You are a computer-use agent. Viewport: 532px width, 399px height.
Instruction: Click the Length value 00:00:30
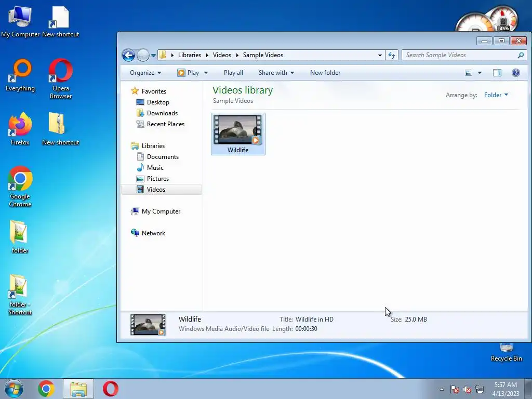(306, 329)
